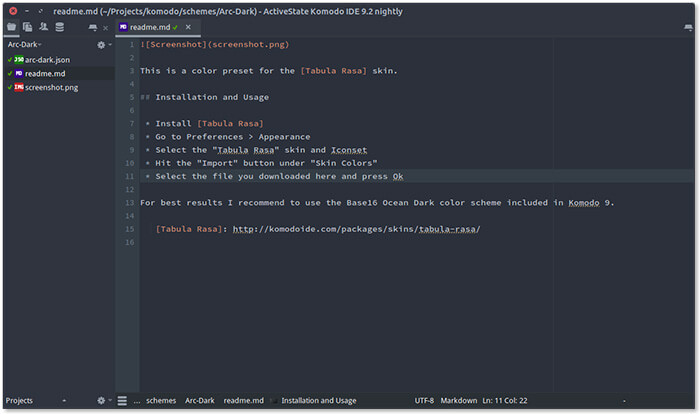
Task: Click the word Iconset on line 9
Action: pos(349,150)
